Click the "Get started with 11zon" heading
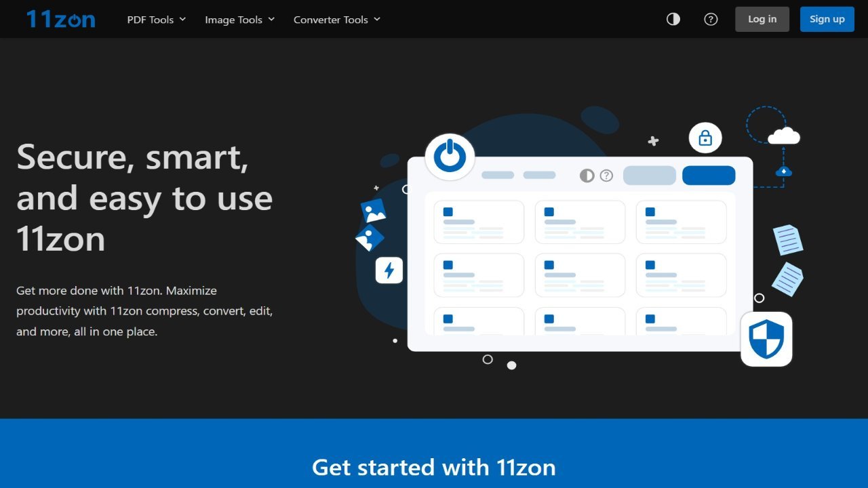 [434, 467]
